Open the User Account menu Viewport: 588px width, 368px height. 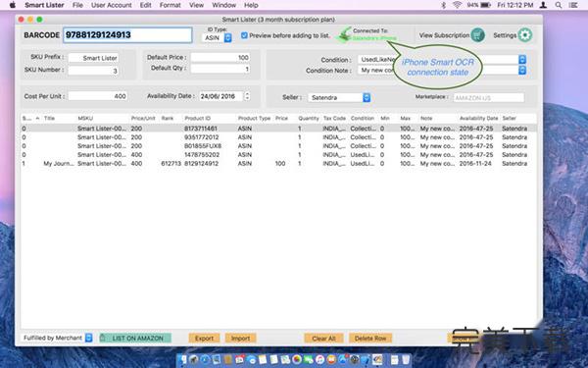pyautogui.click(x=112, y=5)
